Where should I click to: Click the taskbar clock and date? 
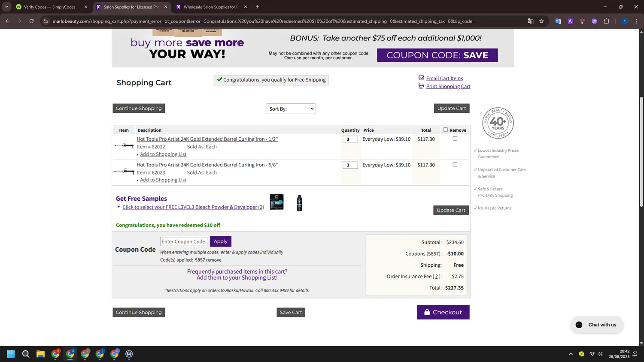(x=619, y=354)
